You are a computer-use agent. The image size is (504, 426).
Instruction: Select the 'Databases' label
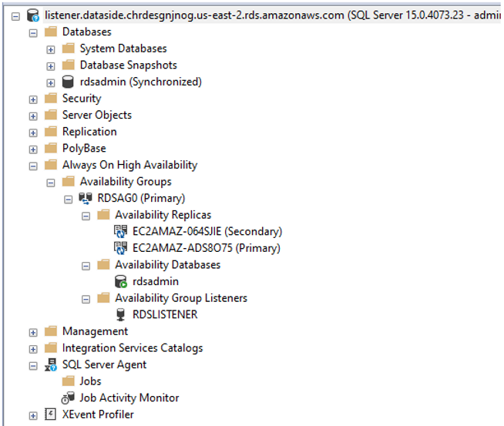coord(87,32)
